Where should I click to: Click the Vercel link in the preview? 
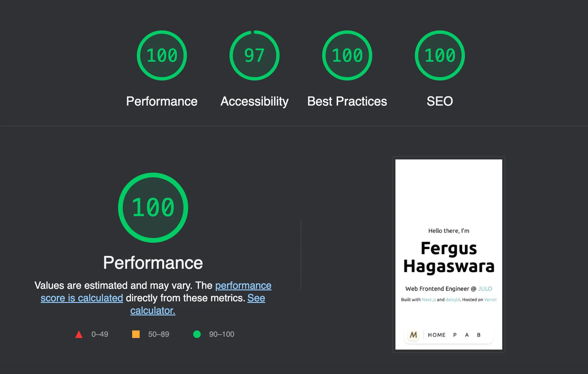click(490, 299)
